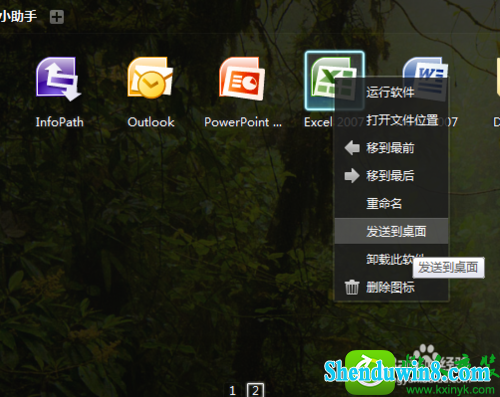Add a new category with the plus button
The image size is (500, 397).
pos(57,17)
